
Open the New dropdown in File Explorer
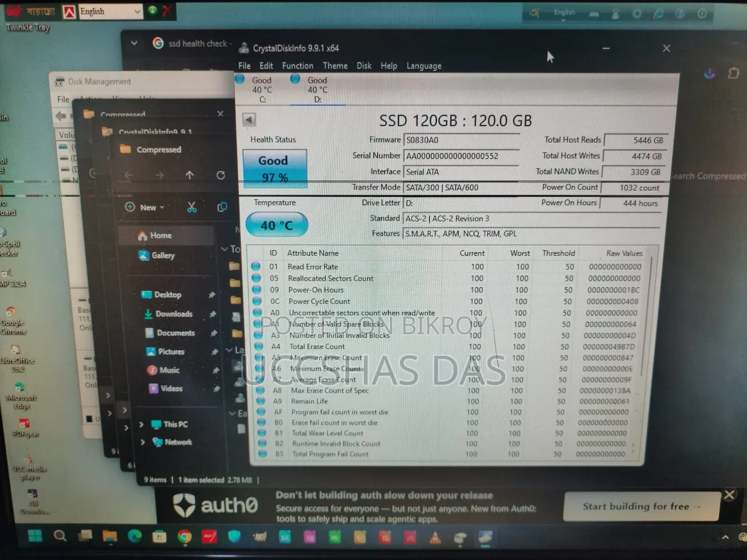click(145, 207)
